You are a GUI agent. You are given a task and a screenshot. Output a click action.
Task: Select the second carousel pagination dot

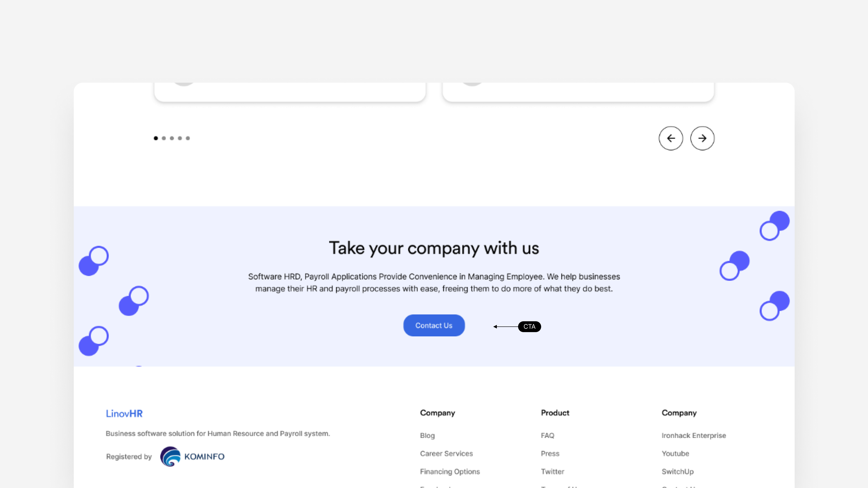point(164,138)
